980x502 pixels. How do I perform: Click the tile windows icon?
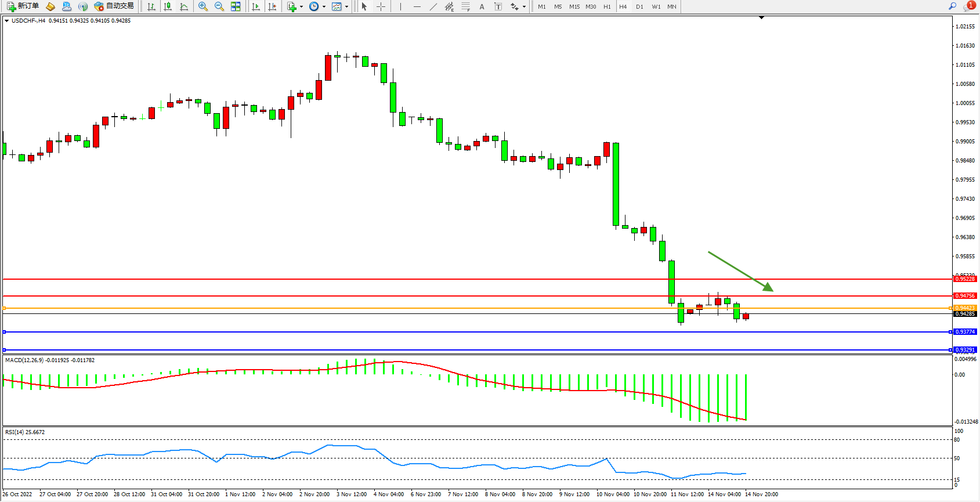236,6
